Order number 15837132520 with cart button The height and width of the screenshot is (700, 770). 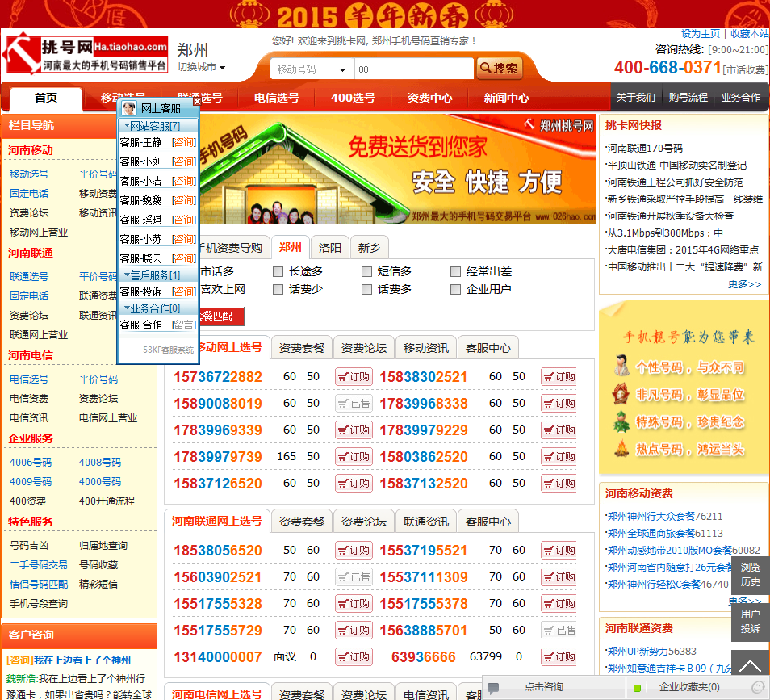(x=559, y=483)
